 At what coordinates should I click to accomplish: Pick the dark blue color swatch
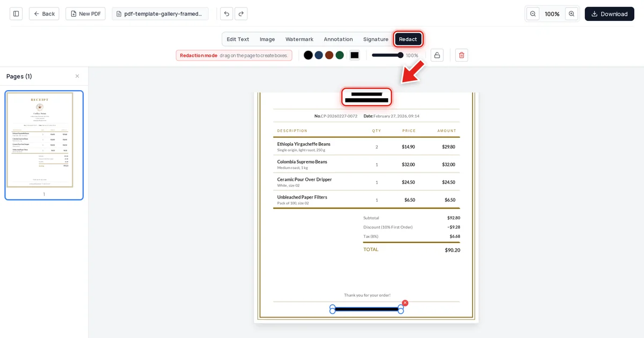[x=319, y=55]
